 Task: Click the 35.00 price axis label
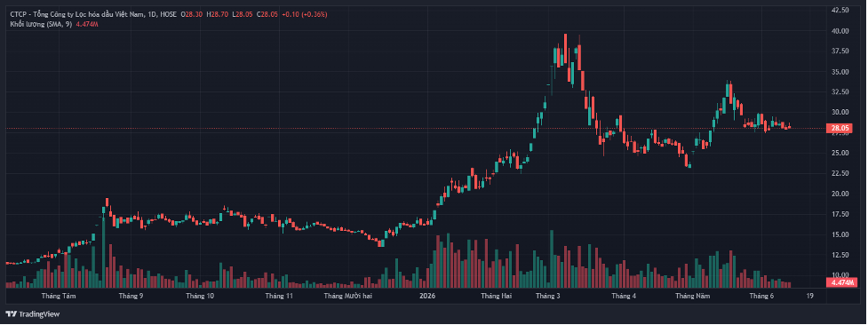click(840, 72)
